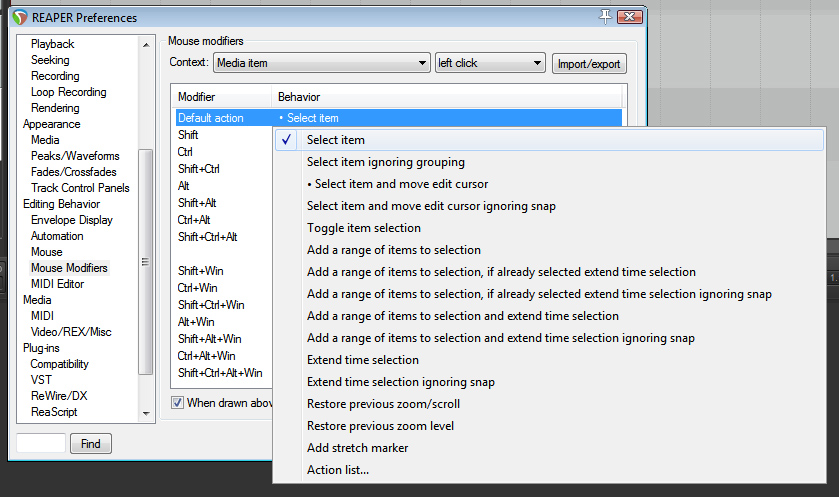Screen dimensions: 839x497
Task: Select the VST page
Action: 41,380
